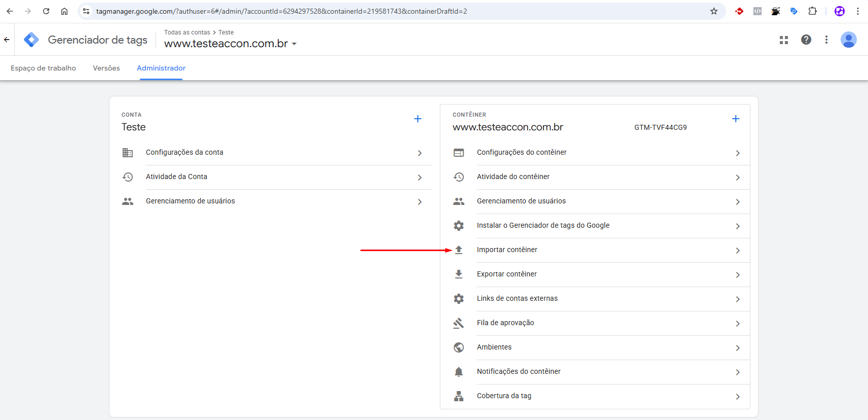The width and height of the screenshot is (868, 420).
Task: Click the Importar contêiner upload icon
Action: [x=459, y=250]
